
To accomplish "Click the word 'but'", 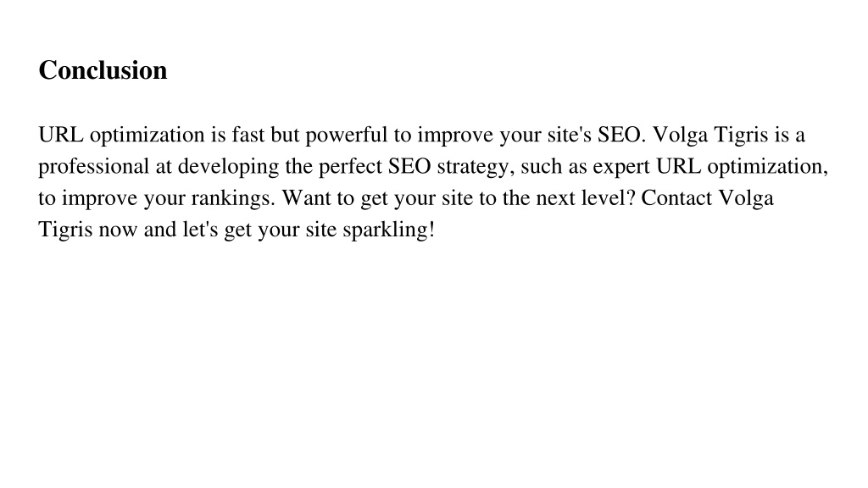I will point(285,135).
